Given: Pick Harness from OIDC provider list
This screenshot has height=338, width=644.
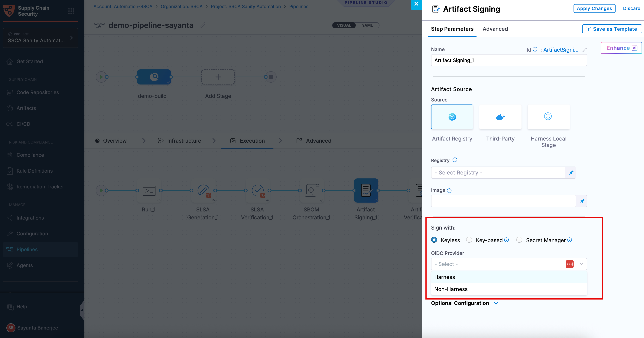Looking at the screenshot, I should [509, 277].
